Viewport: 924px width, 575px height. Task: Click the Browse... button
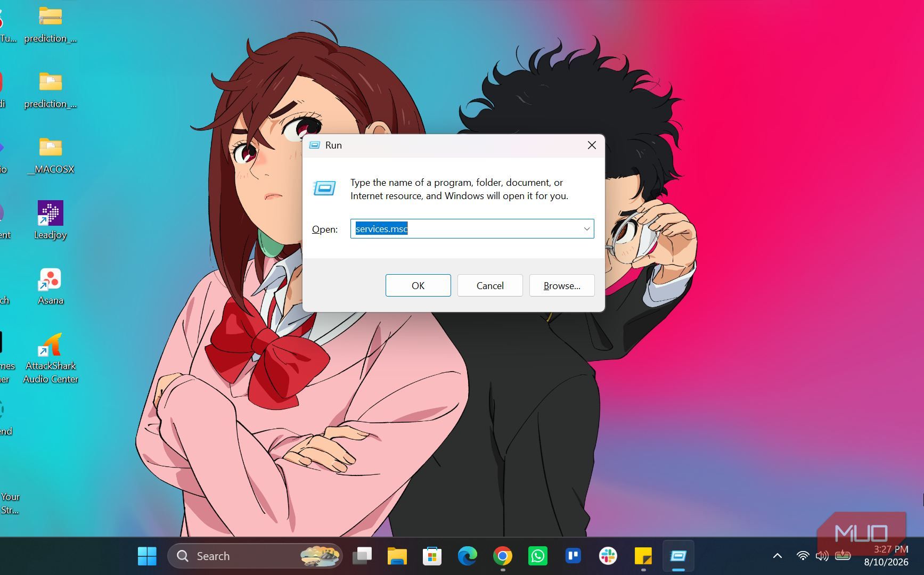(562, 285)
